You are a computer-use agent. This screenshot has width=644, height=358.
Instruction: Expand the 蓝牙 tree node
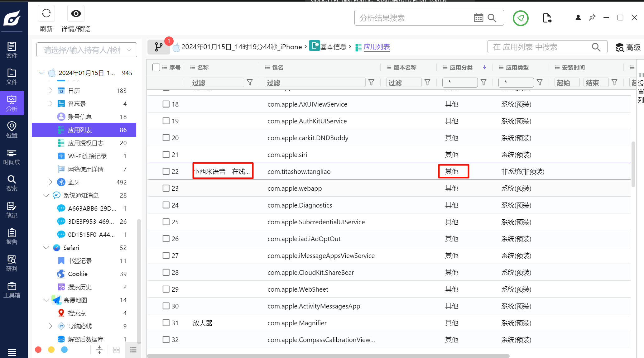point(51,182)
